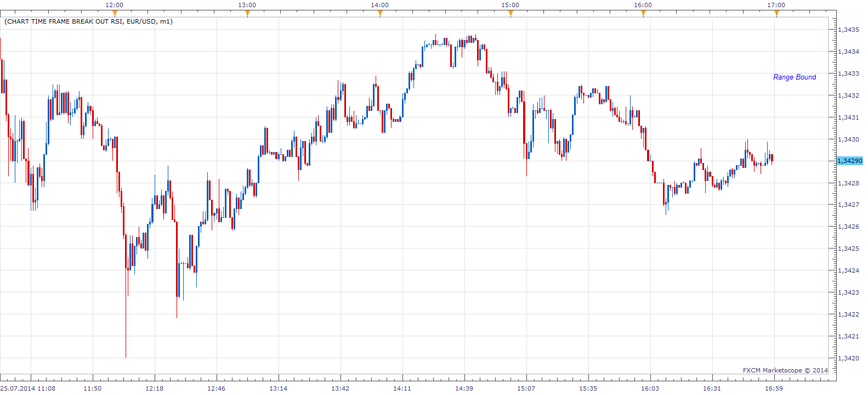Screen dimensions: 868x395
Task: Click the 15:00 label on top time axis
Action: pos(510,5)
